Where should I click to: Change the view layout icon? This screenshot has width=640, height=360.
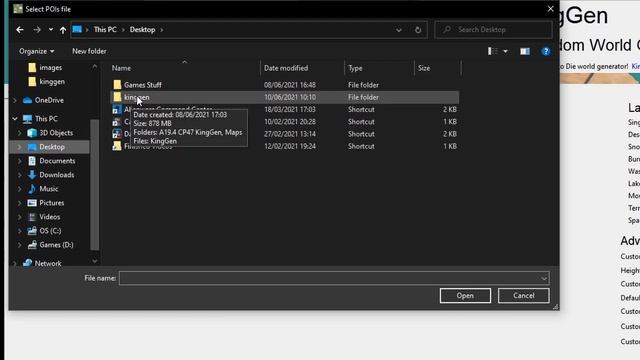pyautogui.click(x=493, y=51)
